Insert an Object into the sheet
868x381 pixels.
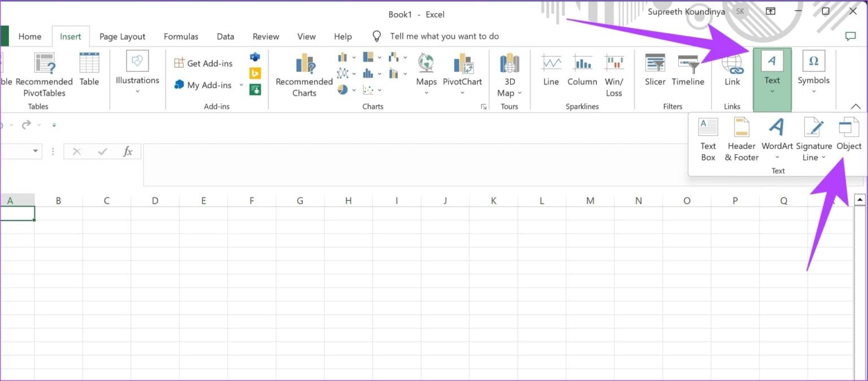pyautogui.click(x=848, y=136)
